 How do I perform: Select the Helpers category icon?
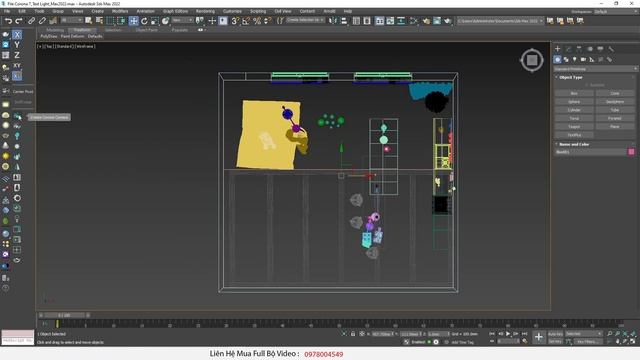click(592, 60)
